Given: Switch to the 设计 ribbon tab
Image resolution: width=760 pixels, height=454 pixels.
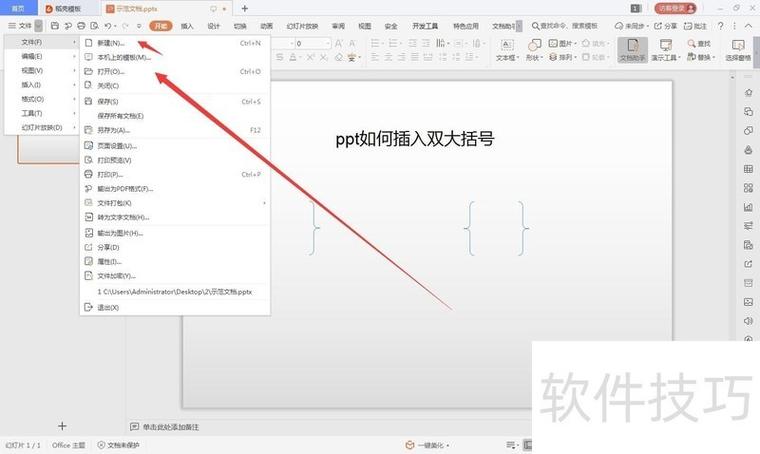Looking at the screenshot, I should [x=214, y=26].
